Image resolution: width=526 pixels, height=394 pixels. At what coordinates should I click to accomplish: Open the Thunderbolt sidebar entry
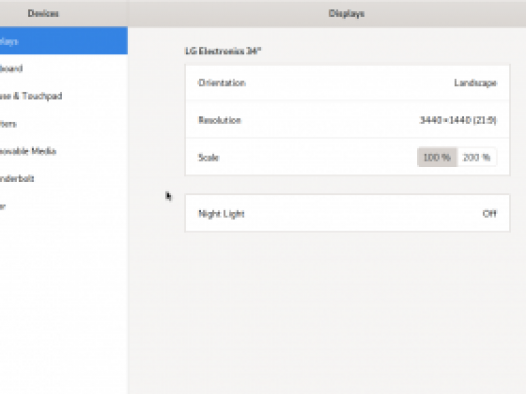pyautogui.click(x=64, y=178)
